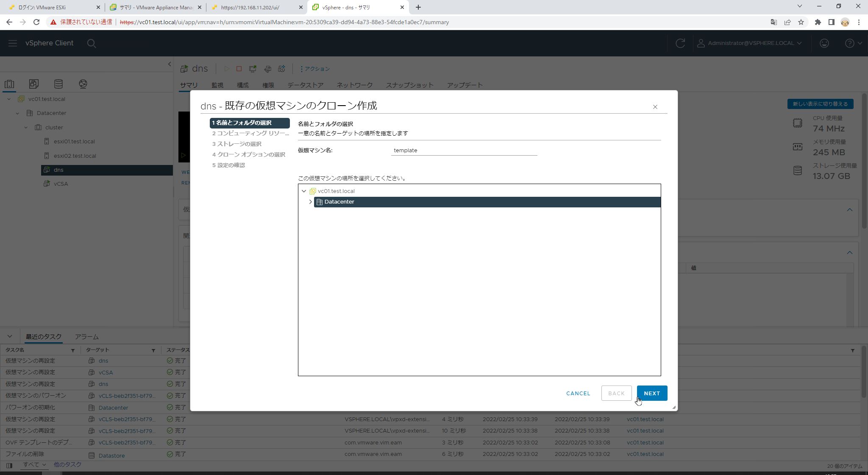Screen dimensions: 868x475
Task: Toggle the task panel column chooser icon
Action: (x=9, y=465)
